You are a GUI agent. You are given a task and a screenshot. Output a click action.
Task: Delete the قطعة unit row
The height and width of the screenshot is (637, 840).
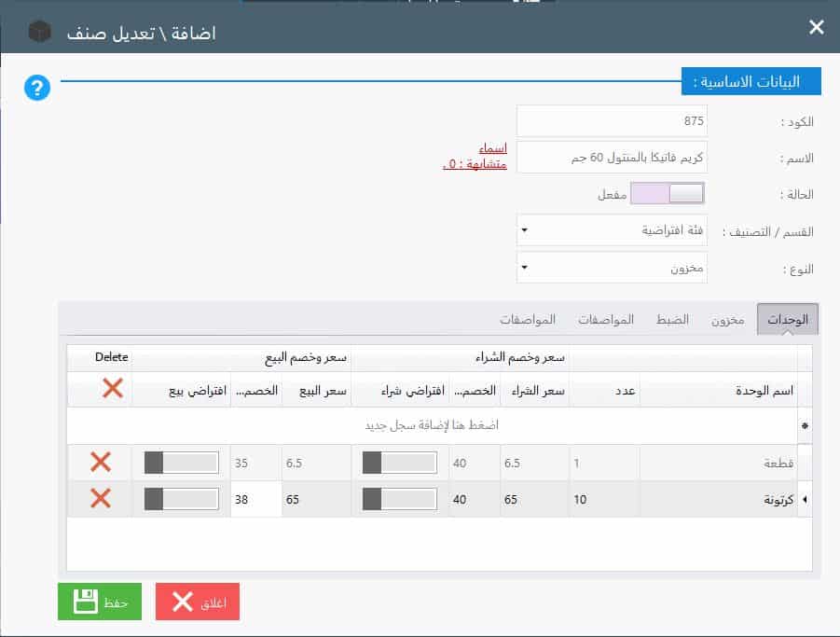pyautogui.click(x=101, y=462)
